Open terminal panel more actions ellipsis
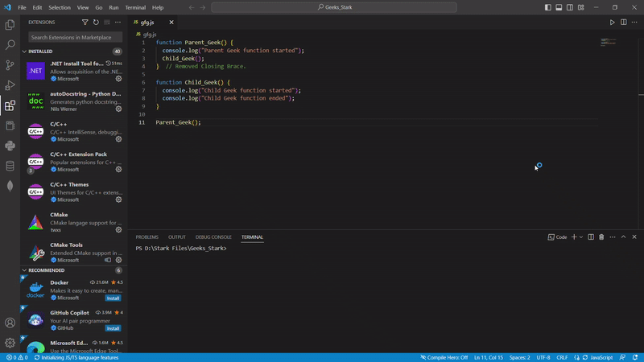This screenshot has height=362, width=644. (x=613, y=237)
